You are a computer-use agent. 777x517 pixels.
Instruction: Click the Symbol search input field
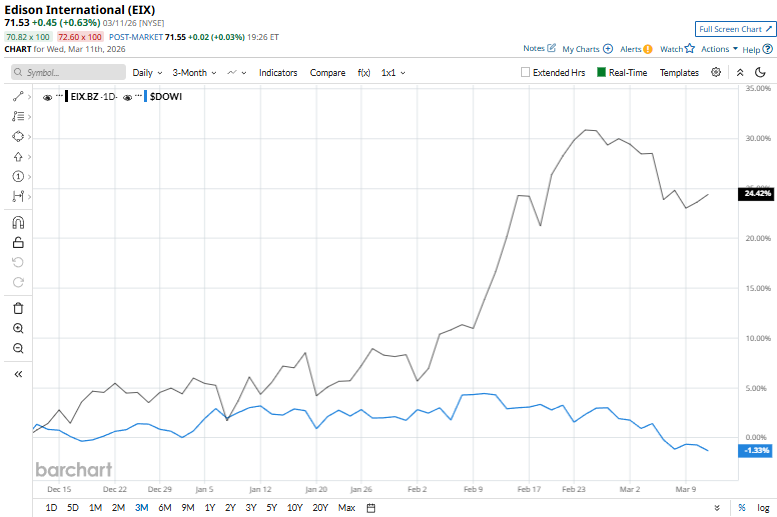(x=68, y=72)
